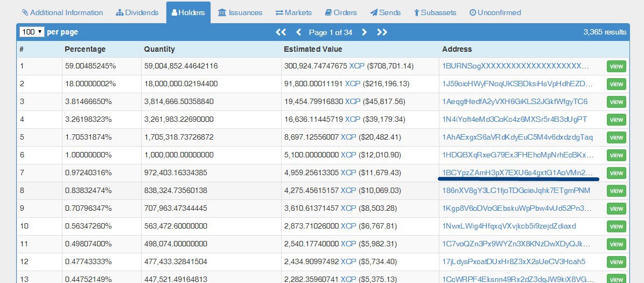
Task: Click view button for 1AeqgtHedfA2y address
Action: coord(616,101)
